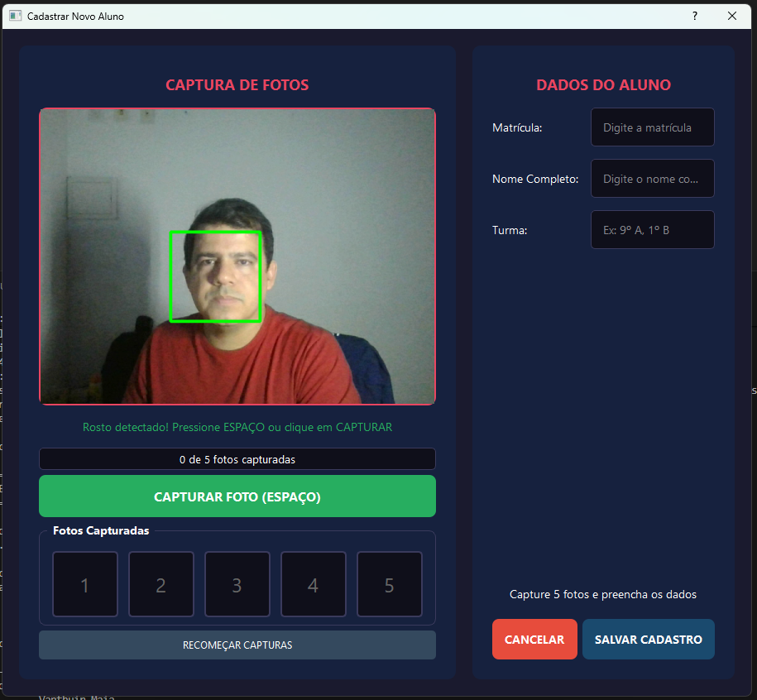
Task: Click the RECOMEÇAR CAPTURAS button
Action: point(237,645)
